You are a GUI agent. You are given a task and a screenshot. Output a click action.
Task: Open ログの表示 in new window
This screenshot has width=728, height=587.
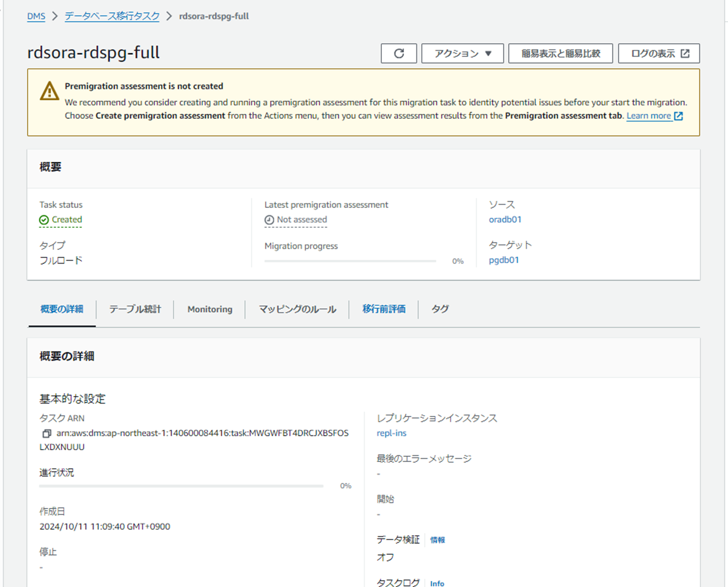coord(659,53)
